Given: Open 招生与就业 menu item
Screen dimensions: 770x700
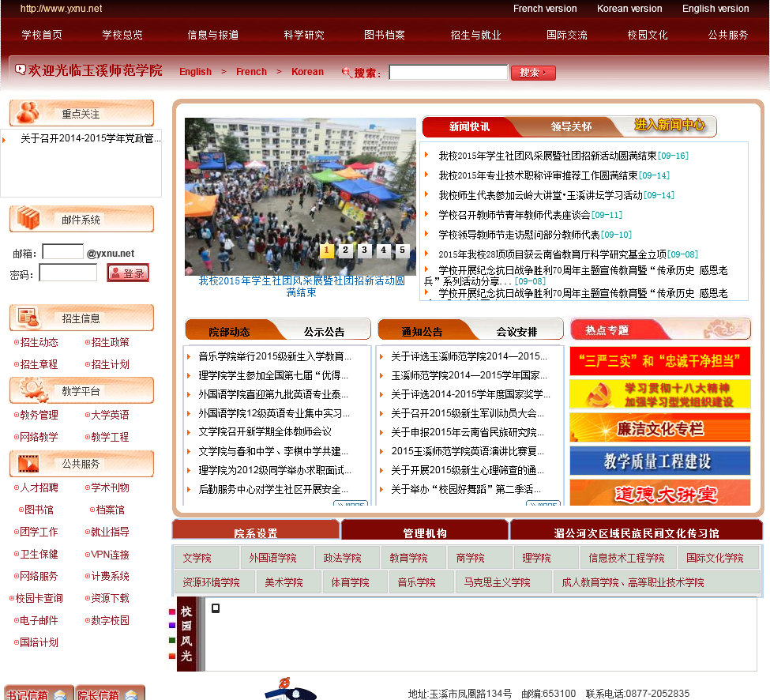Looking at the screenshot, I should [x=476, y=35].
